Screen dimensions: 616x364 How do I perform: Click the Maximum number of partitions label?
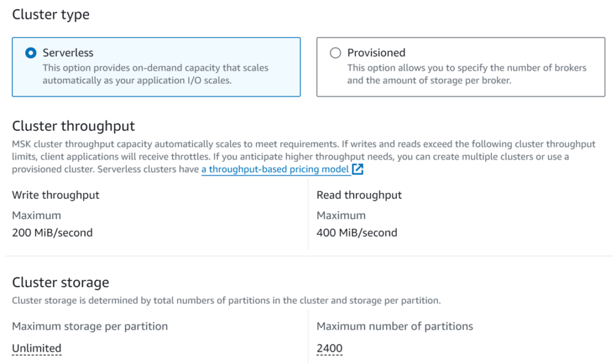tap(395, 326)
